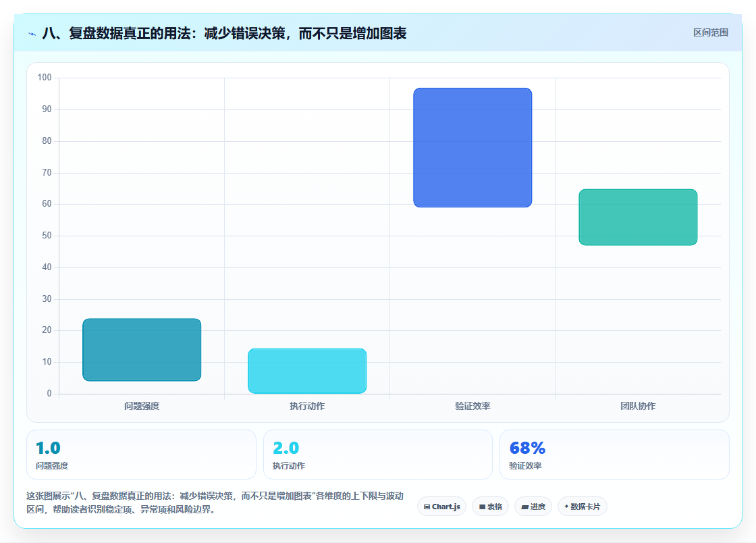This screenshot has width=756, height=543.
Task: Click the 团队协作 x-axis label
Action: point(638,406)
